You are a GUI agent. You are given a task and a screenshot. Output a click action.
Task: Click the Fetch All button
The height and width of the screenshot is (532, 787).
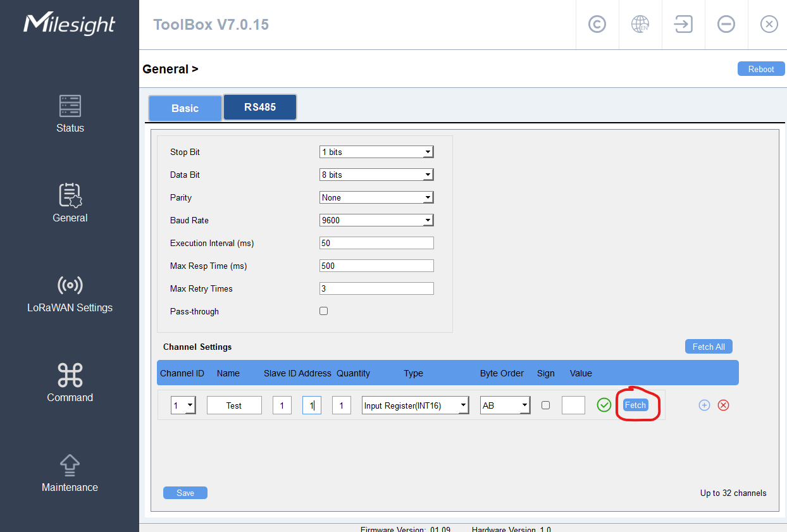[709, 347]
